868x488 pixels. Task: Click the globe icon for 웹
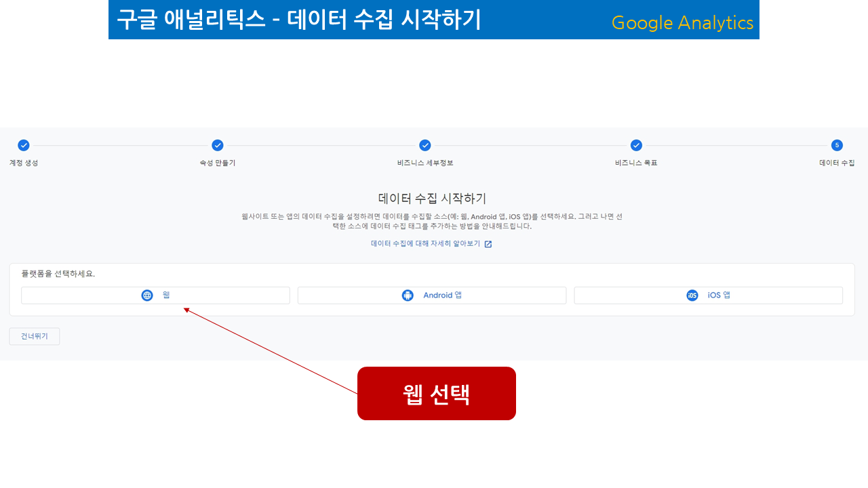coord(147,296)
